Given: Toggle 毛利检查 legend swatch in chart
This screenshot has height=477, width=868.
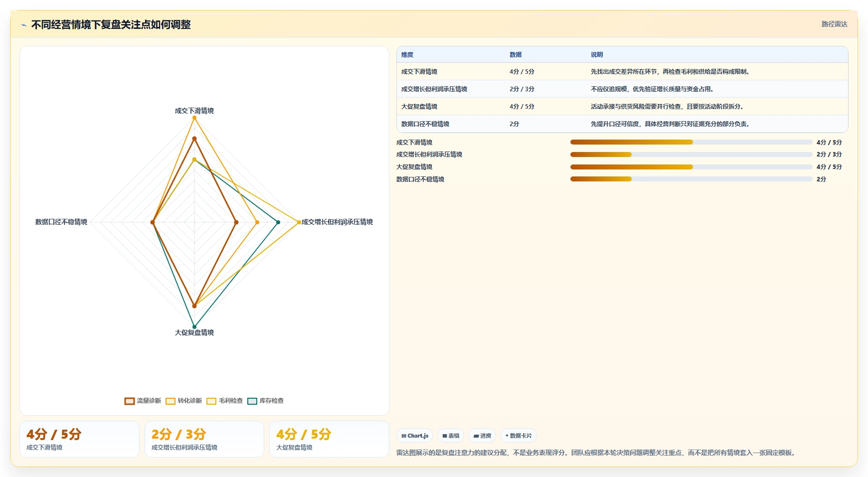Looking at the screenshot, I should (x=211, y=401).
